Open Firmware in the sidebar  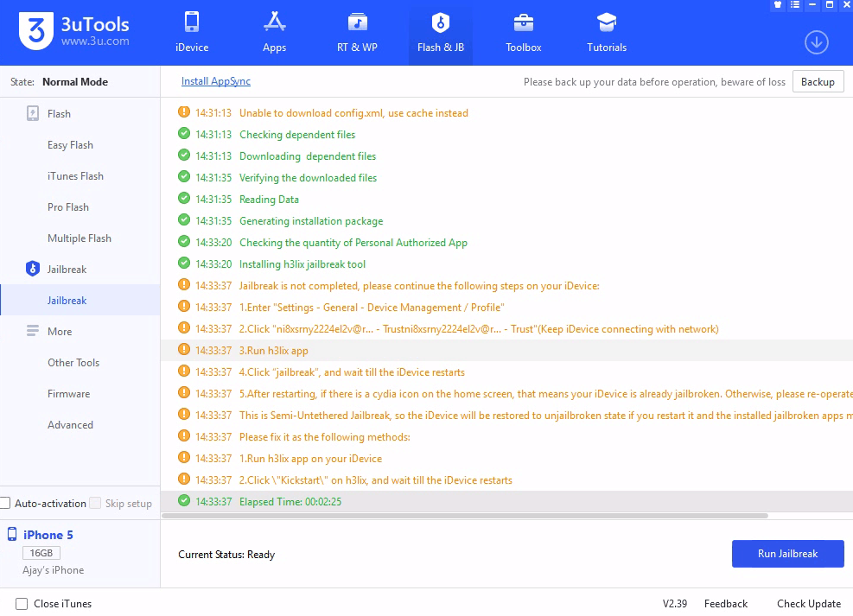68,393
